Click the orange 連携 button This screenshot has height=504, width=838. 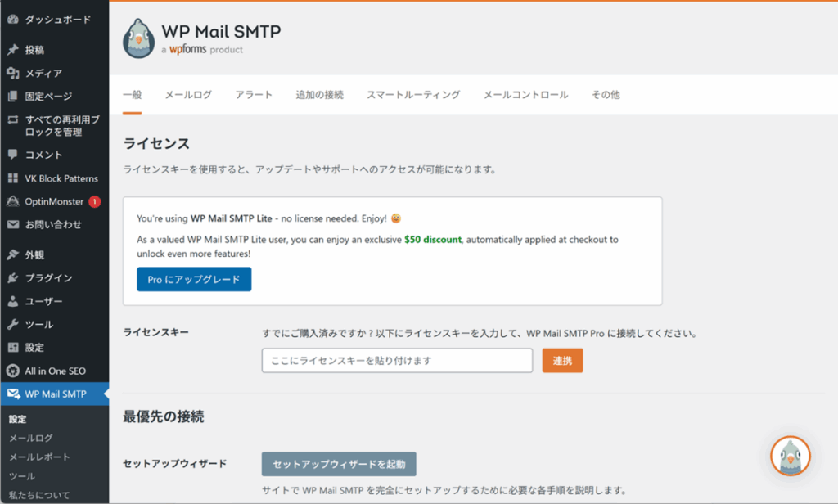click(x=562, y=361)
